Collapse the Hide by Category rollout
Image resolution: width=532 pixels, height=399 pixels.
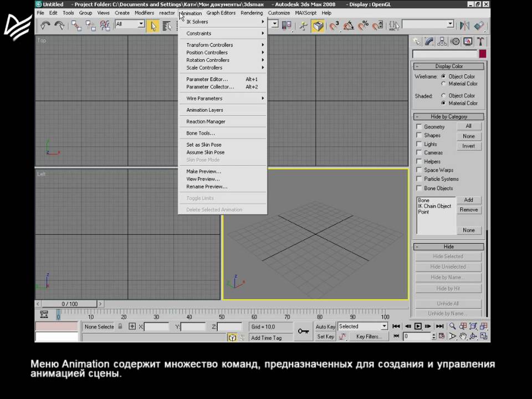448,117
